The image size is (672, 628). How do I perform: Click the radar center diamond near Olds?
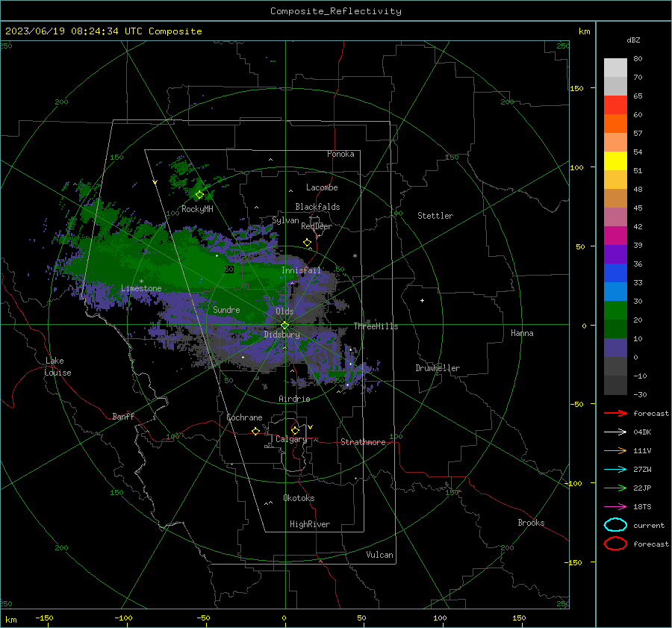[x=284, y=326]
